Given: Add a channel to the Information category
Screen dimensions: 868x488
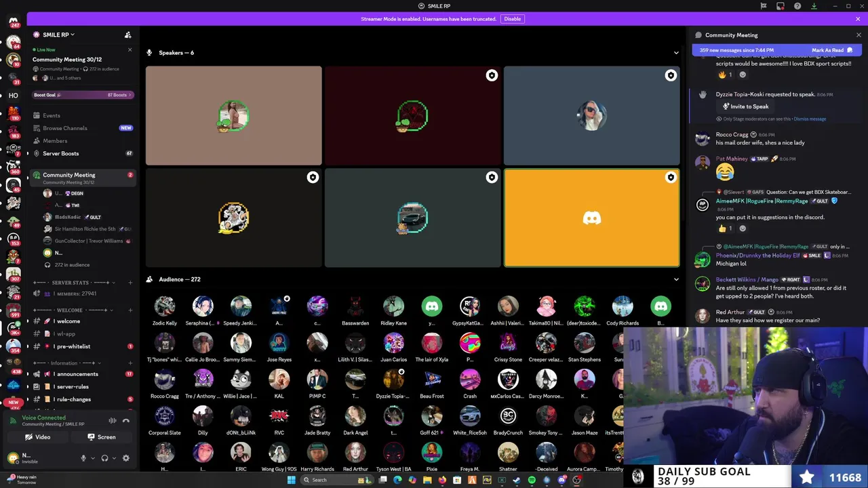Looking at the screenshot, I should click(130, 363).
